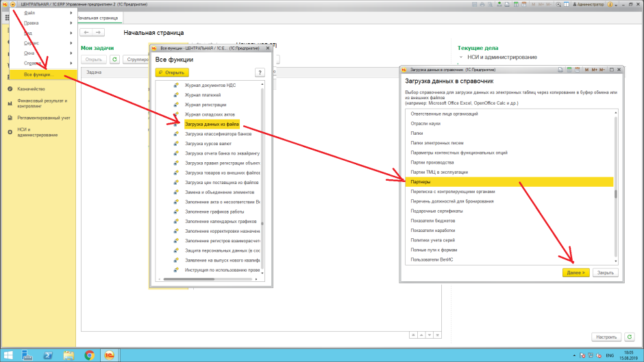Select Журнал платежей in functions list
Screen dimensions: 644x362
[x=203, y=95]
